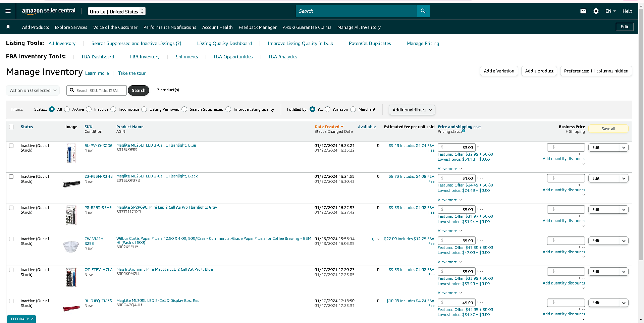644x323 pixels.
Task: Click Take the tour link
Action: tap(132, 73)
